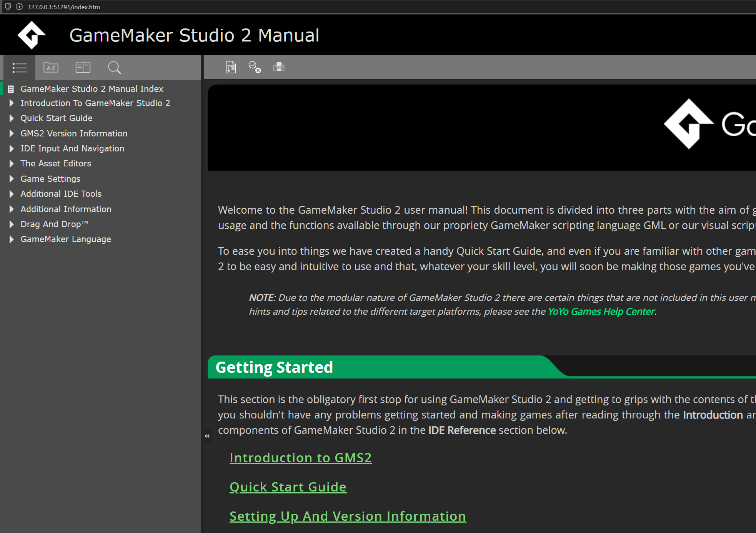Click the browser address bar URL
Screen dimensions: 756x533
point(64,7)
